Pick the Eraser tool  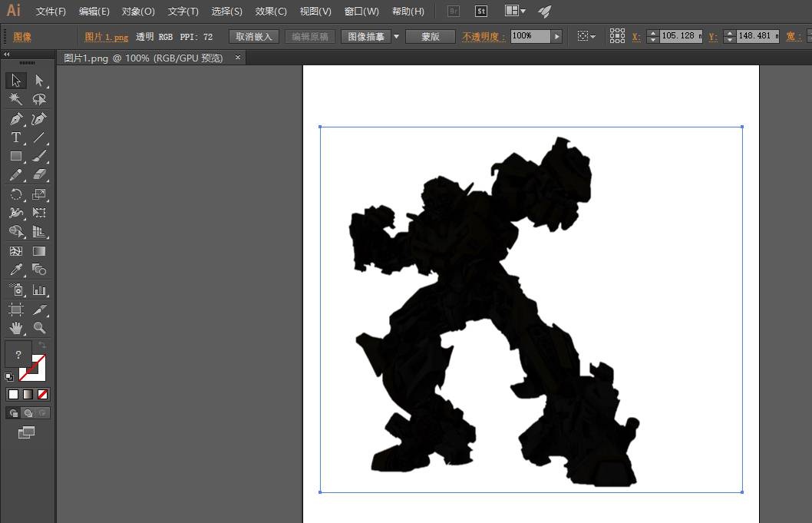[39, 174]
